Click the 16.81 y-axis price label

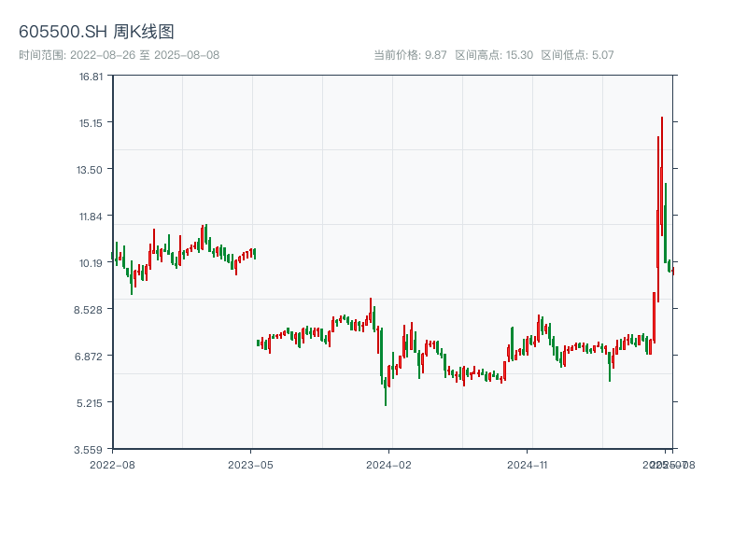91,77
